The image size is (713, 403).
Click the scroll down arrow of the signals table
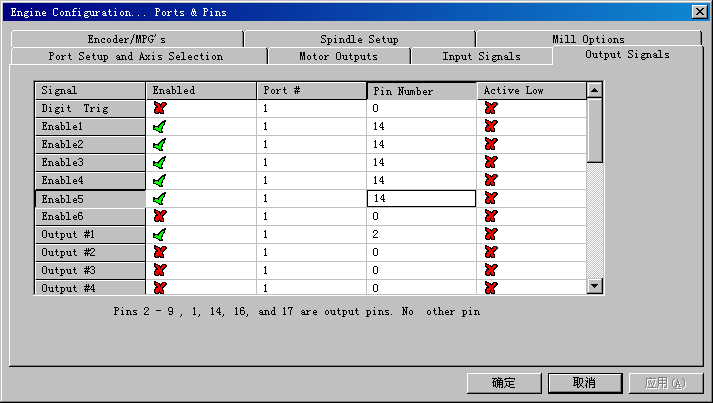(x=594, y=286)
